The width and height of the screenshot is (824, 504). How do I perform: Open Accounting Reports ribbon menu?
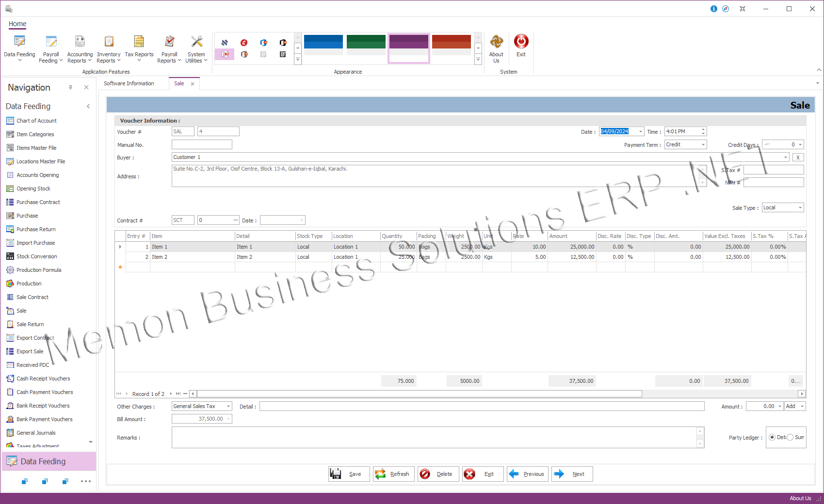click(80, 48)
